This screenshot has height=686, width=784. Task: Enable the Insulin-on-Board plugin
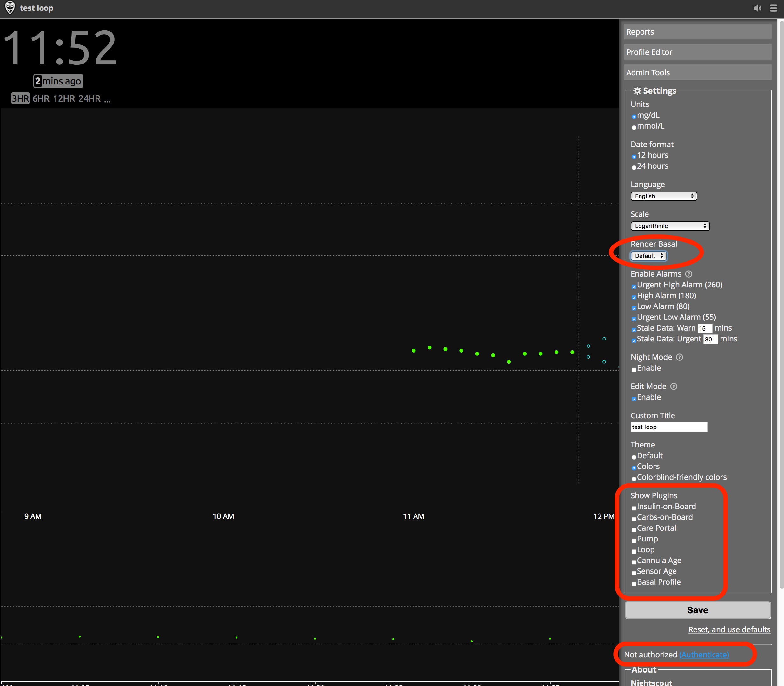click(634, 508)
